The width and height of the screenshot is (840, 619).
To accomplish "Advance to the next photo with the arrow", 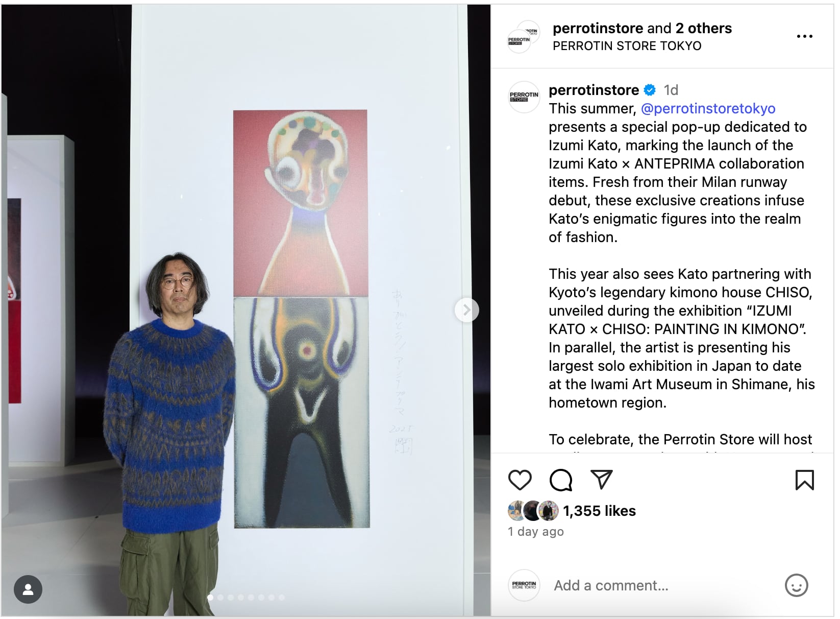I will (x=466, y=309).
